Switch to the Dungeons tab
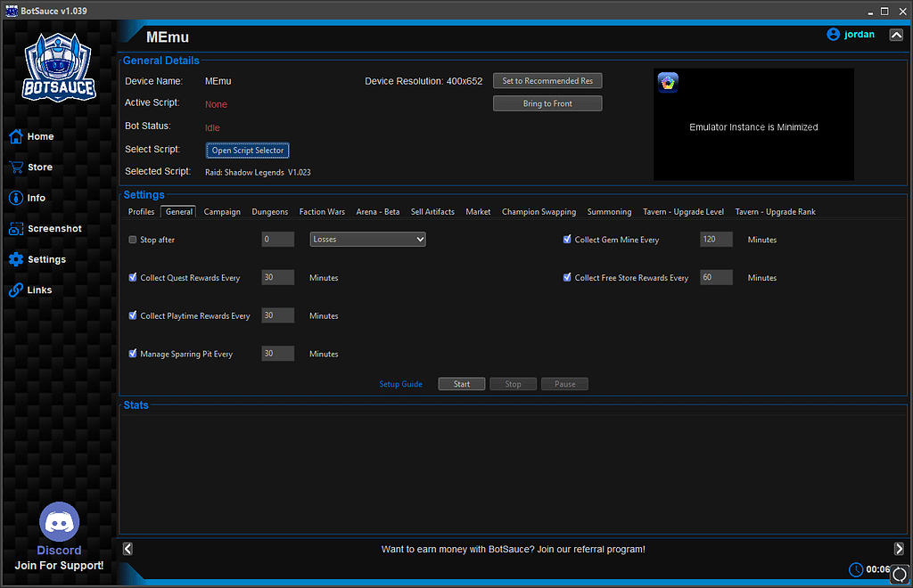 point(269,212)
